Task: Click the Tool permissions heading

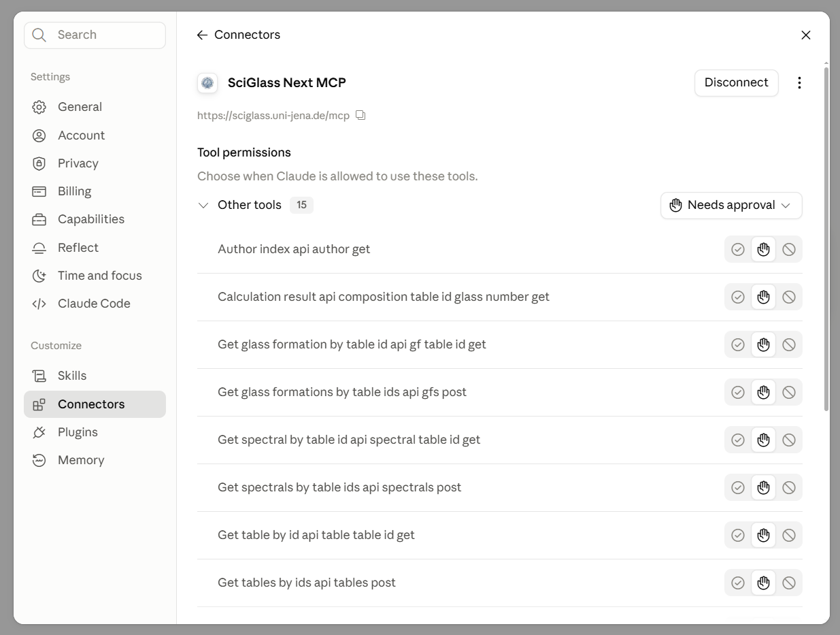Action: [x=244, y=152]
